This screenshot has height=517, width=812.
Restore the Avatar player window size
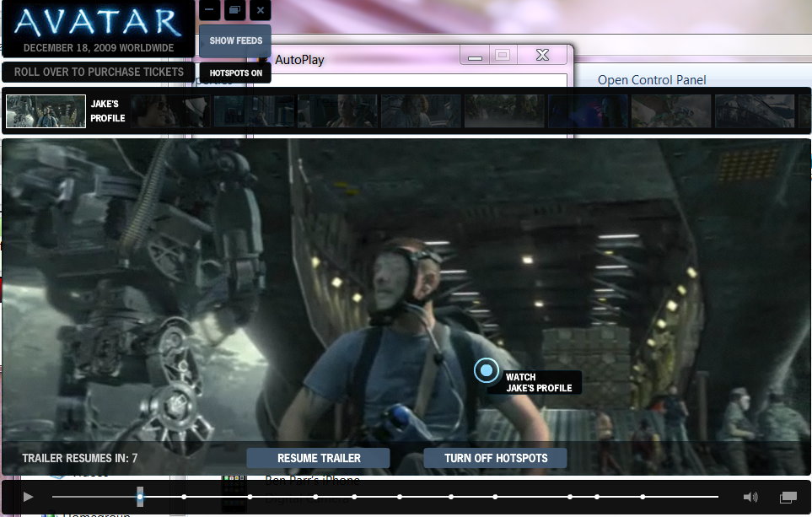[234, 10]
